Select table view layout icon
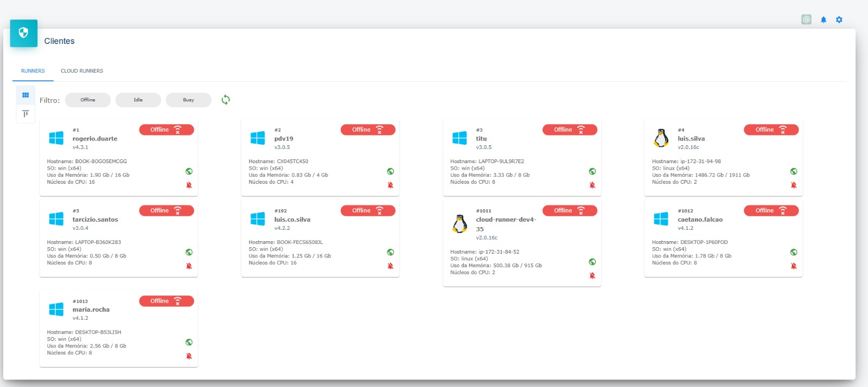The image size is (868, 387). (25, 114)
